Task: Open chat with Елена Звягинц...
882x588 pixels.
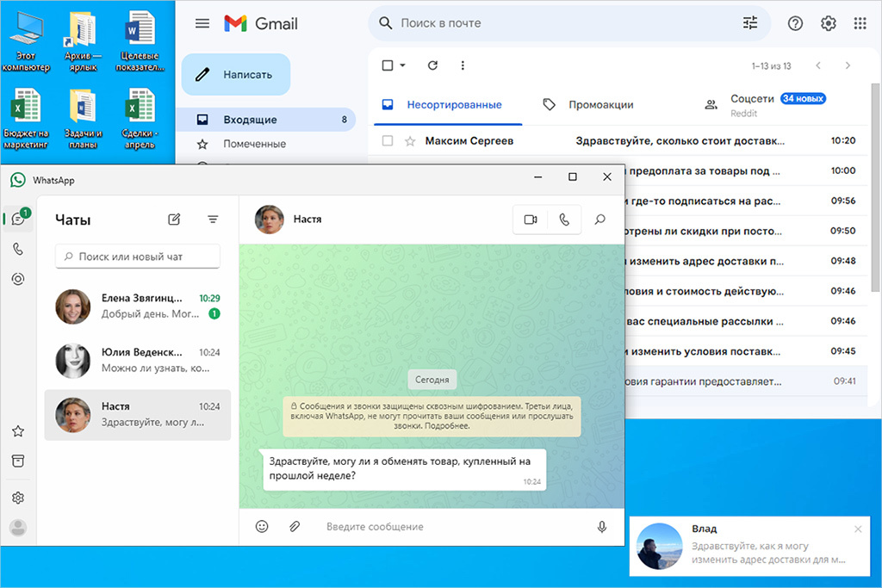Action: 137,306
